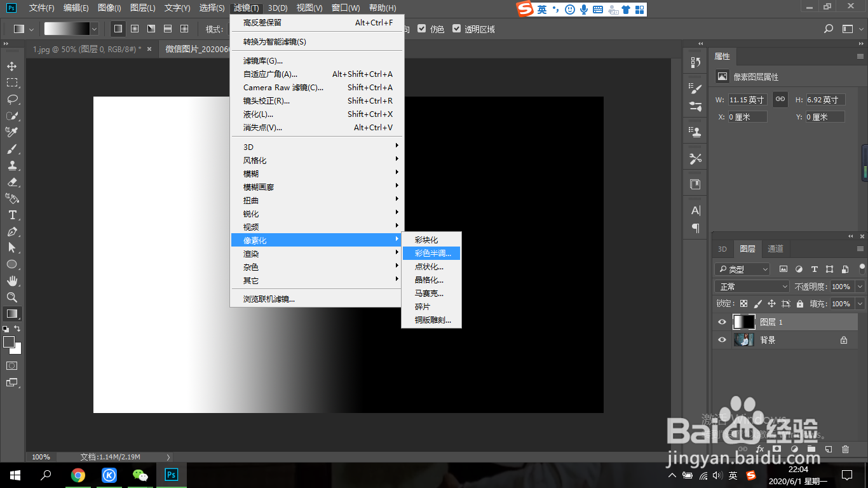The width and height of the screenshot is (868, 488).
Task: Select the Rectangular Marquee tool
Action: [x=12, y=83]
